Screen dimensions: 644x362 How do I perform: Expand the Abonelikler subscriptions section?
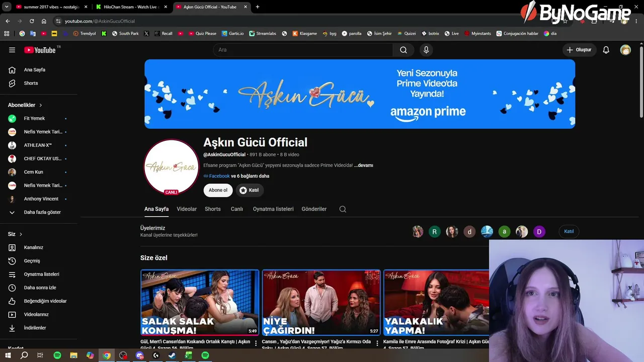pyautogui.click(x=25, y=105)
